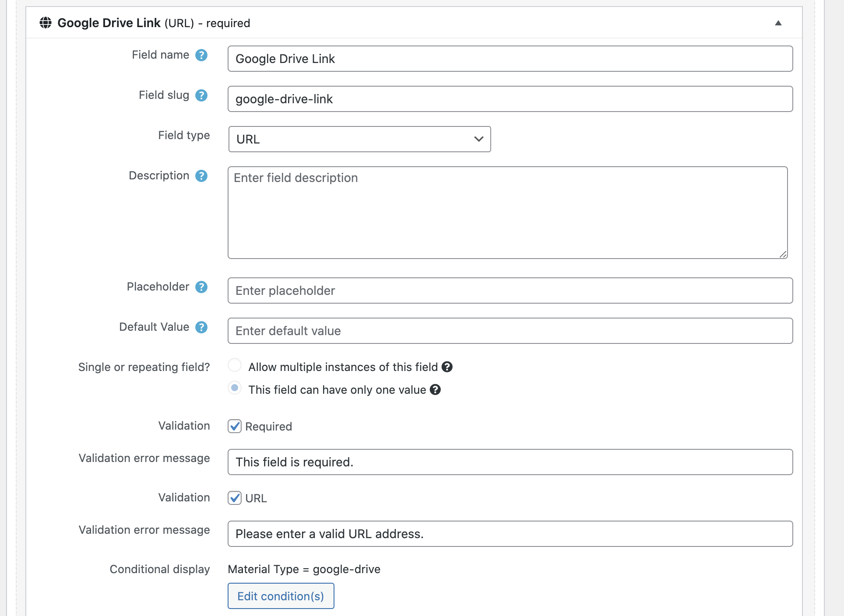The width and height of the screenshot is (844, 616).
Task: Open help tooltip for Field slug
Action: point(201,95)
